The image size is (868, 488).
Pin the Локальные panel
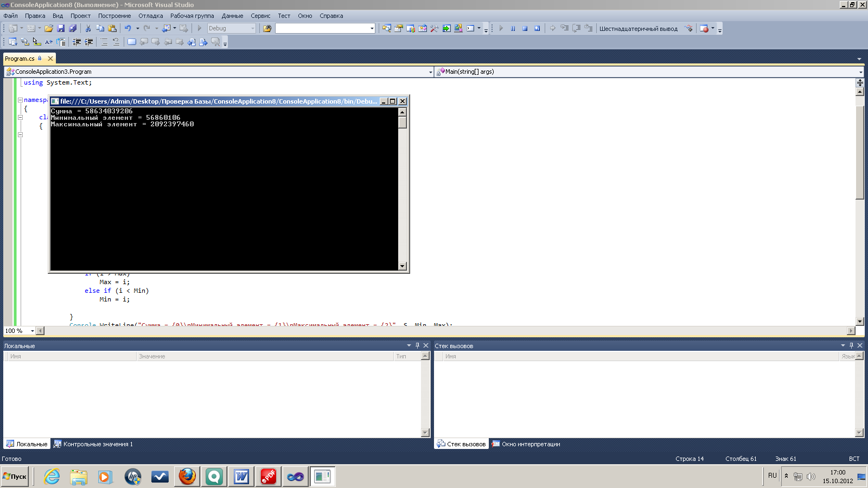[417, 345]
